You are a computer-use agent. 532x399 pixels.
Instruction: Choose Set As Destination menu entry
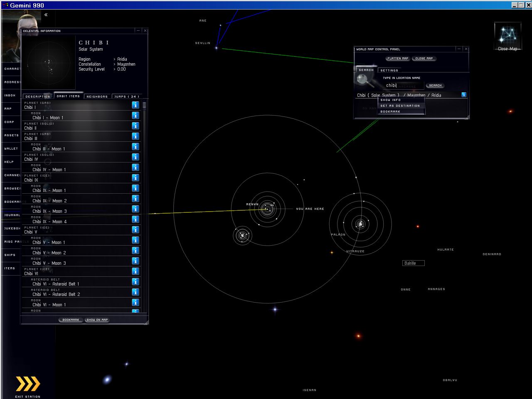[401, 106]
